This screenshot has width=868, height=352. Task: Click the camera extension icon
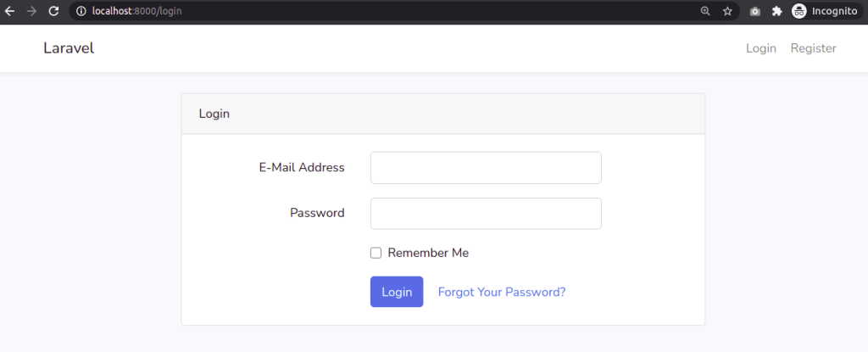coord(755,12)
